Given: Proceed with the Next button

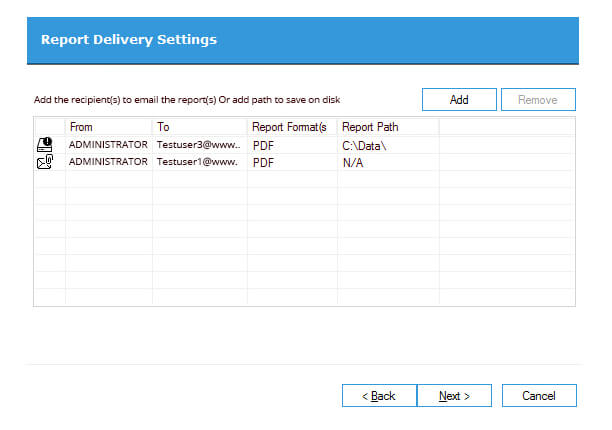Looking at the screenshot, I should click(454, 396).
